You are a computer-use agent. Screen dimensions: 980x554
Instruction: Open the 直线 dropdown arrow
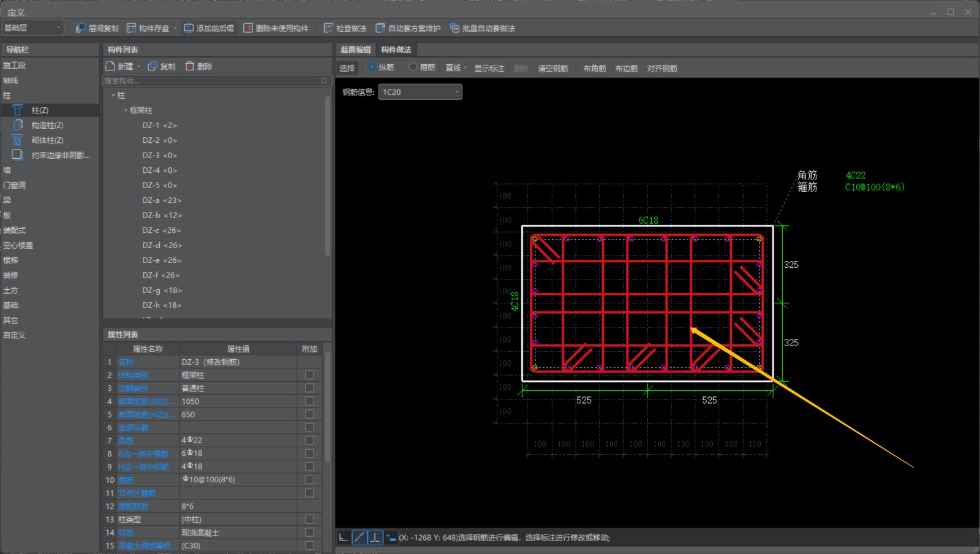pyautogui.click(x=466, y=67)
